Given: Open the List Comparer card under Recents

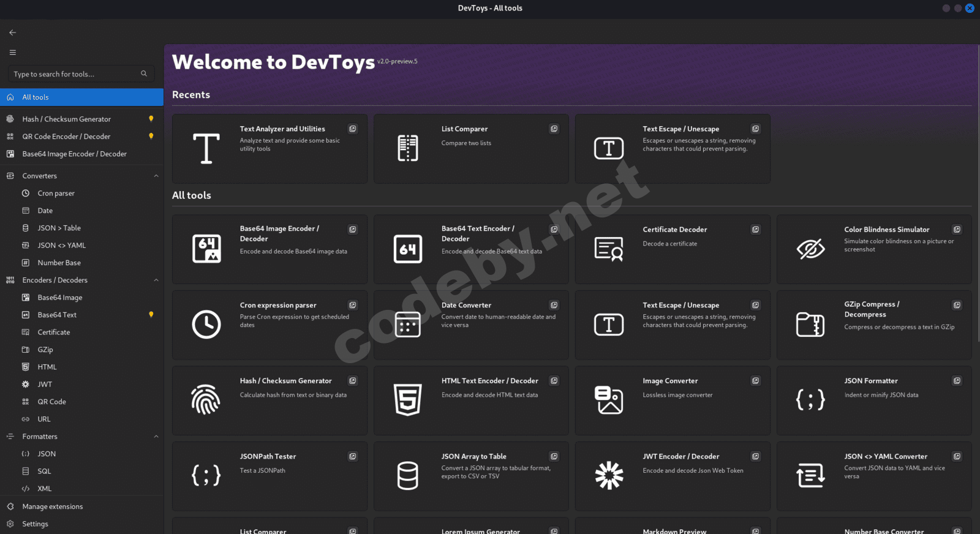Looking at the screenshot, I should coord(471,149).
